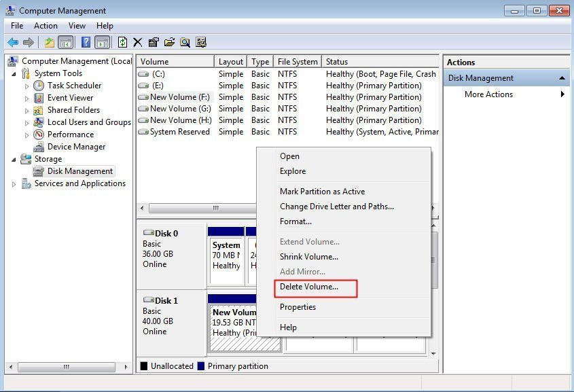Expand the Task Scheduler tree node
The image size is (574, 392).
click(26, 87)
